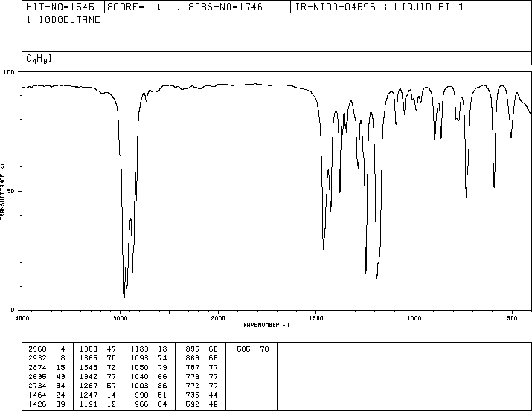This screenshot has height=411, width=532.
Task: Choose the 592 wavenumber cell
Action: click(x=193, y=404)
